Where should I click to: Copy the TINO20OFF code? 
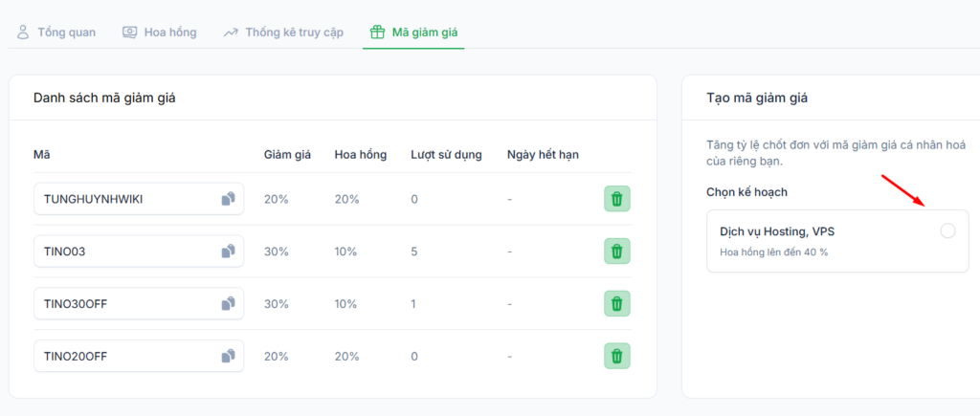[x=228, y=357]
